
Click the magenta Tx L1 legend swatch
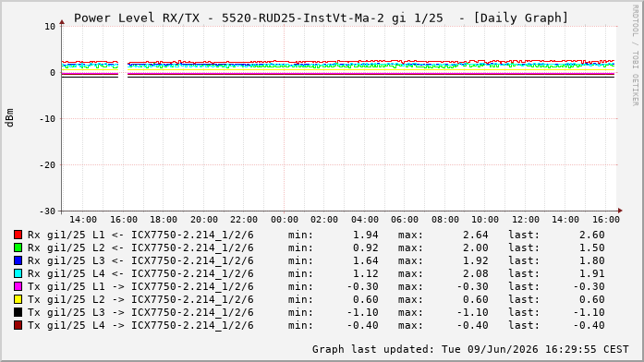[x=18, y=286]
